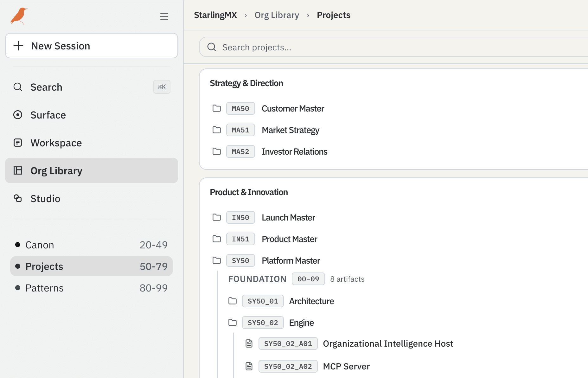The height and width of the screenshot is (378, 588).
Task: Click folder icon of Customer Master
Action: (217, 108)
